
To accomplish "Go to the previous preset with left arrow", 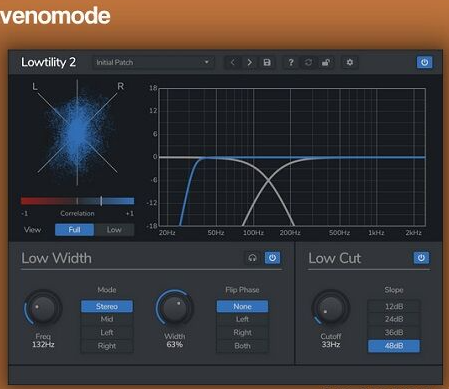I will coord(232,62).
